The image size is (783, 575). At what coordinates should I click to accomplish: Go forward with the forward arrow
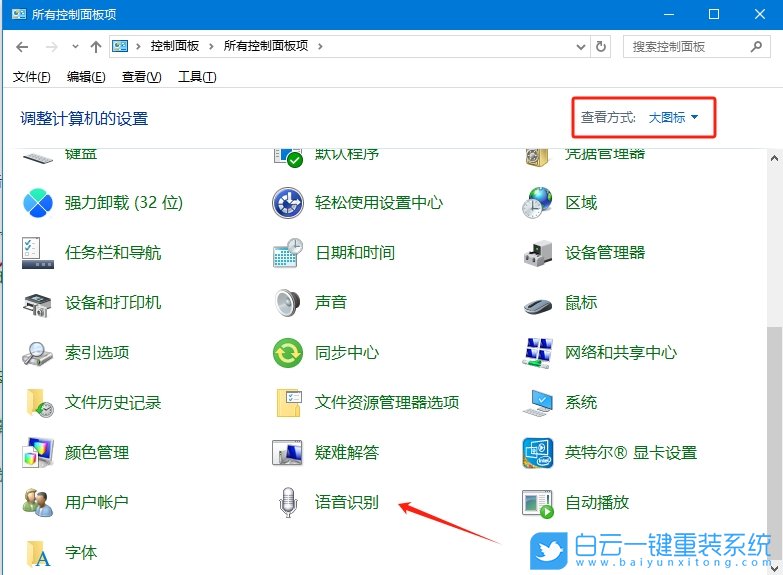(51, 47)
